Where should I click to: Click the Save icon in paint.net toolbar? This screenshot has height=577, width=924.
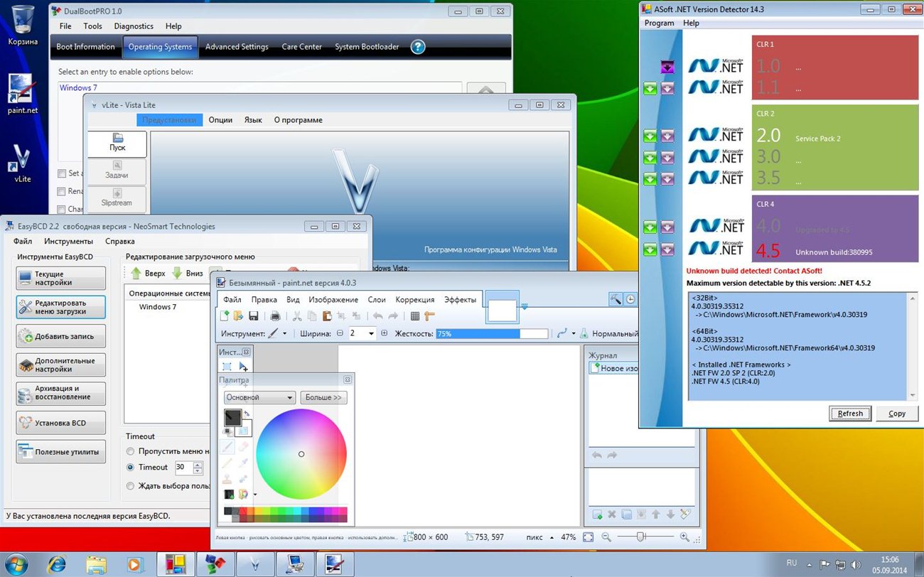(253, 316)
